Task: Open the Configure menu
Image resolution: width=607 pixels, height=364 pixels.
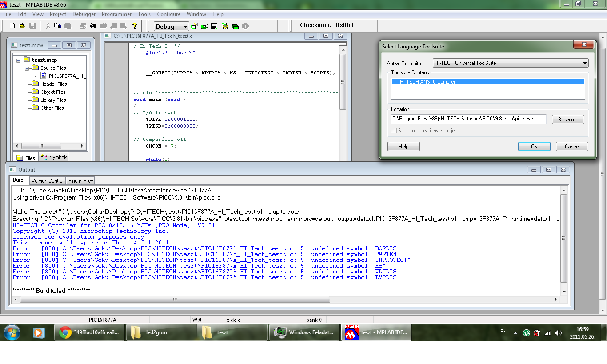Action: (x=169, y=14)
